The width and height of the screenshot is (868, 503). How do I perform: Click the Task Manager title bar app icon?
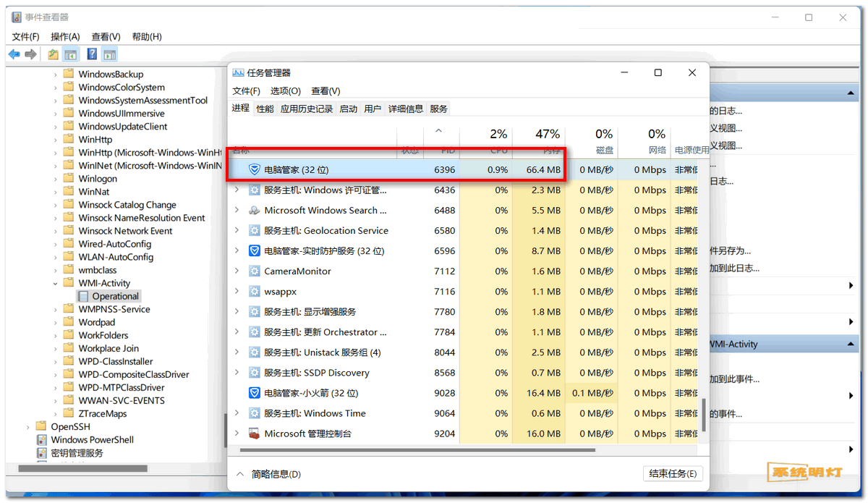pyautogui.click(x=238, y=72)
